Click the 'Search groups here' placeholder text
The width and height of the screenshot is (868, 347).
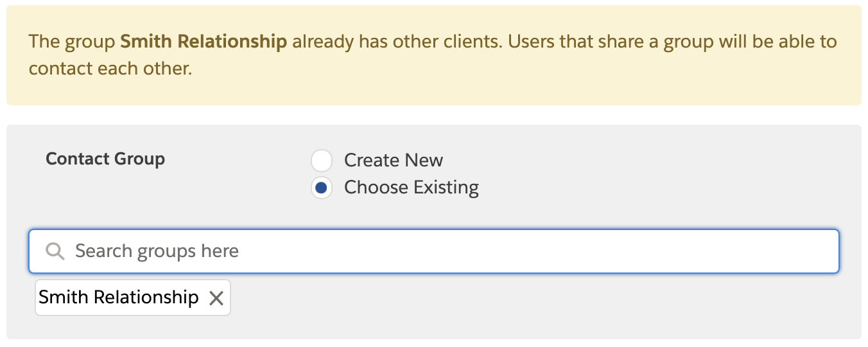[x=157, y=251]
